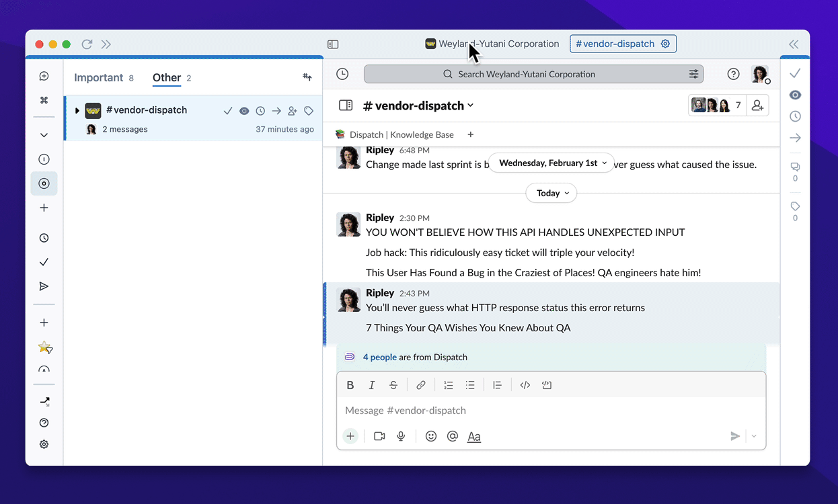Open the settings gear in left sidebar

tap(44, 444)
